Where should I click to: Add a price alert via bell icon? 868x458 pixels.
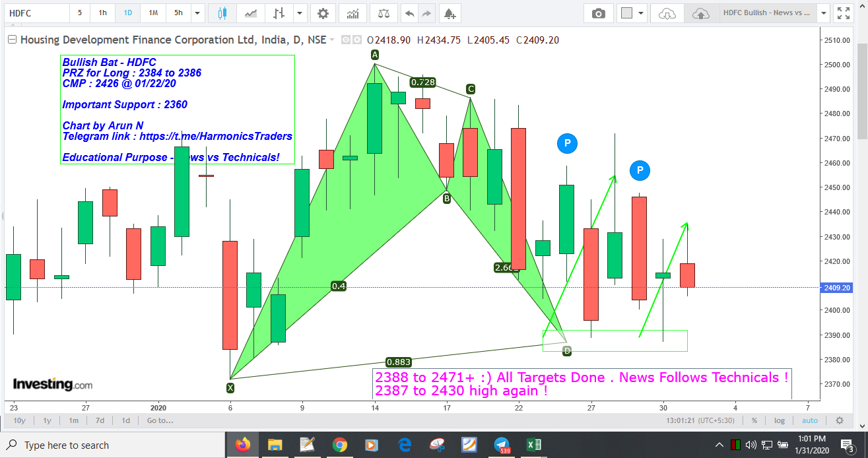tap(449, 13)
